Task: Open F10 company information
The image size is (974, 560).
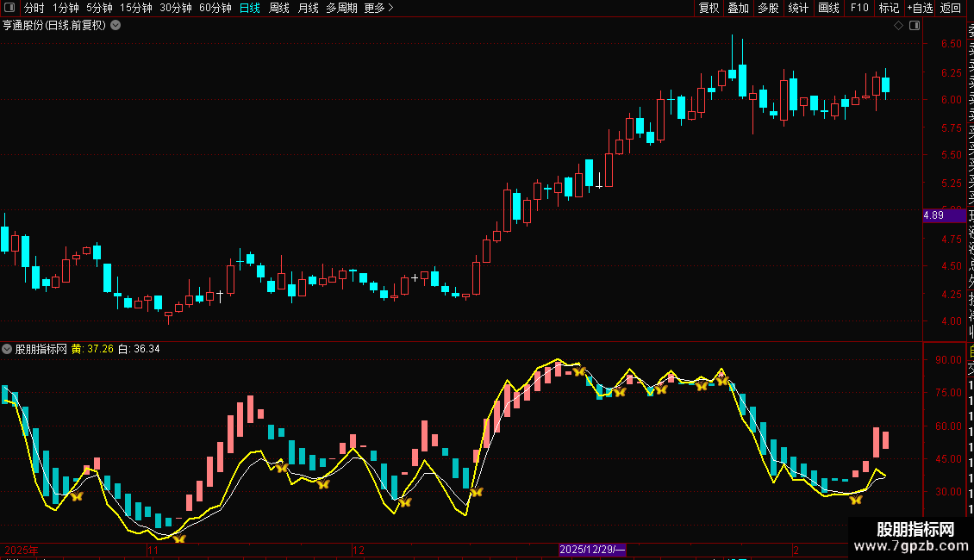Action: tap(859, 8)
